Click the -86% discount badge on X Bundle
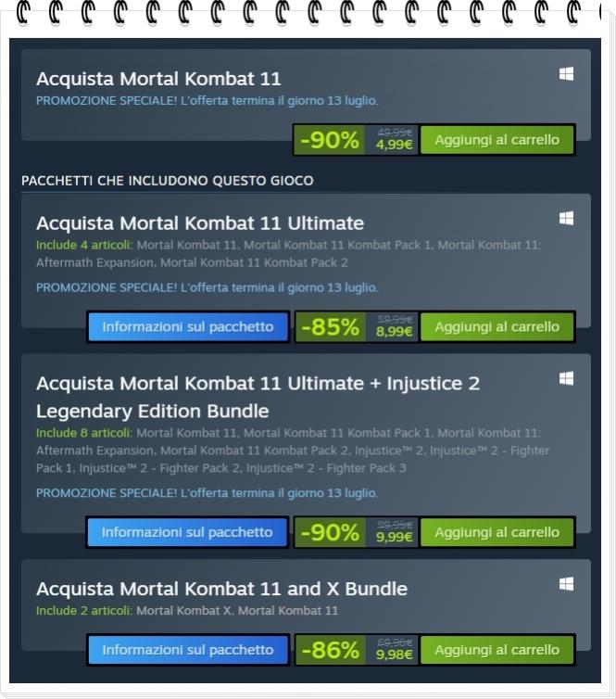This screenshot has height=699, width=616. (x=330, y=650)
